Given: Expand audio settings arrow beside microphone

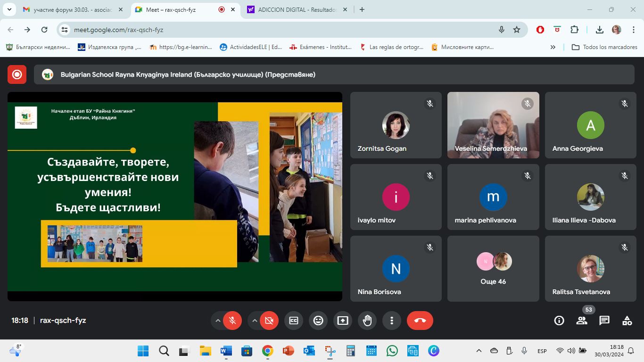Looking at the screenshot, I should click(x=218, y=321).
